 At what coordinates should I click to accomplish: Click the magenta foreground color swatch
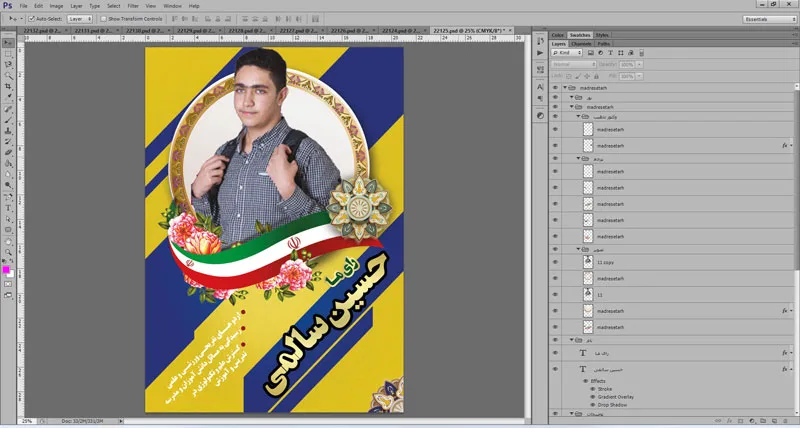click(x=6, y=269)
